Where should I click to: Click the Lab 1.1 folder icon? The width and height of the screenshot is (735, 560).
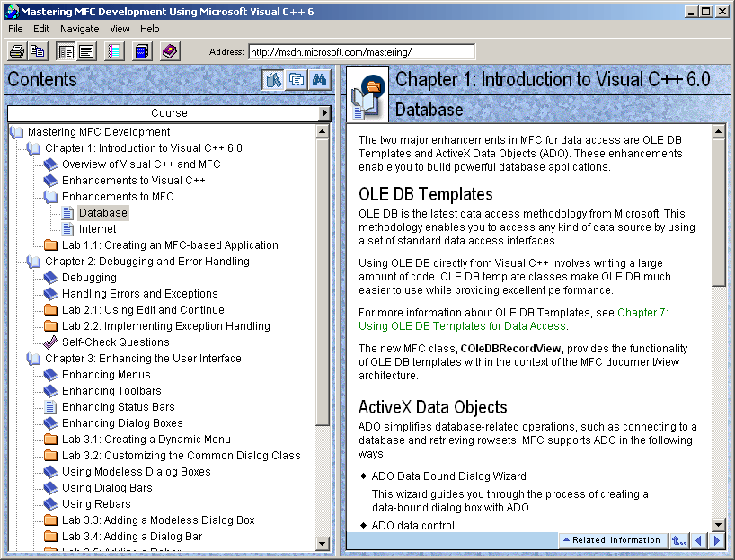pos(50,244)
